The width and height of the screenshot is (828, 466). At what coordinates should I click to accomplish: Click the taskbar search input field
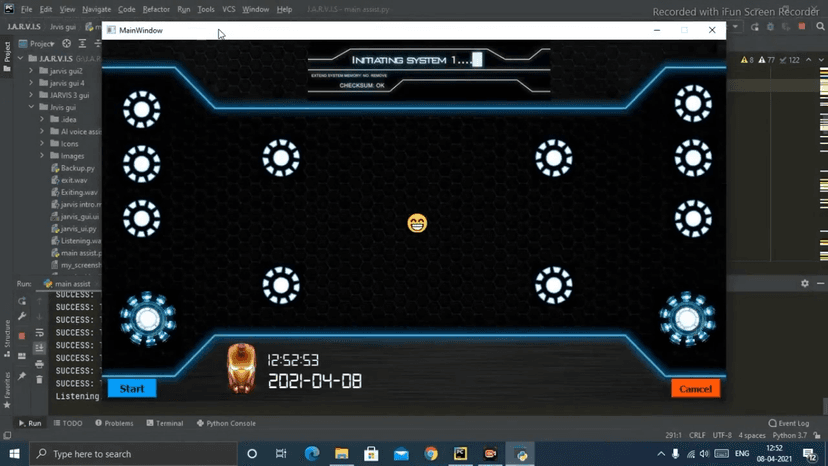coord(134,454)
